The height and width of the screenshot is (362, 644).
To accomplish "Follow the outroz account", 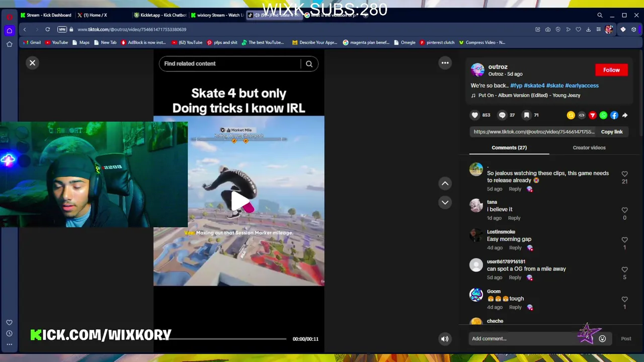I will pos(611,70).
